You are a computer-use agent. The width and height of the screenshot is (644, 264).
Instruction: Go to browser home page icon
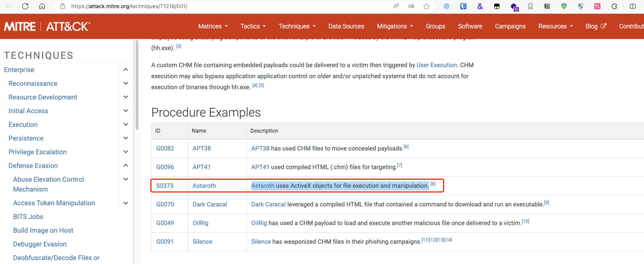[x=42, y=6]
